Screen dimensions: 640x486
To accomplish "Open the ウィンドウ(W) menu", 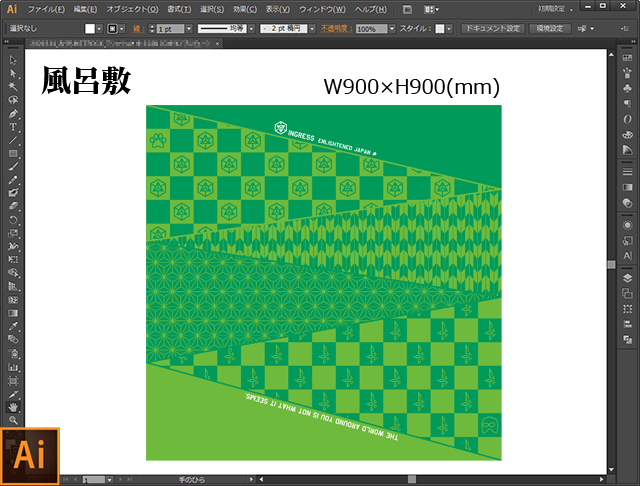I will pyautogui.click(x=320, y=9).
